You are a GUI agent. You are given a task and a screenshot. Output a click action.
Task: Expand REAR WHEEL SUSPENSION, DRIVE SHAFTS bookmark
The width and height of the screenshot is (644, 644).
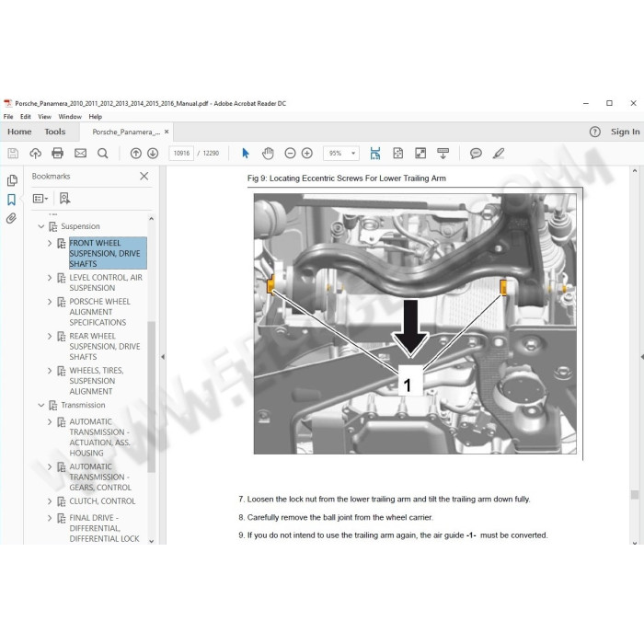tap(50, 336)
